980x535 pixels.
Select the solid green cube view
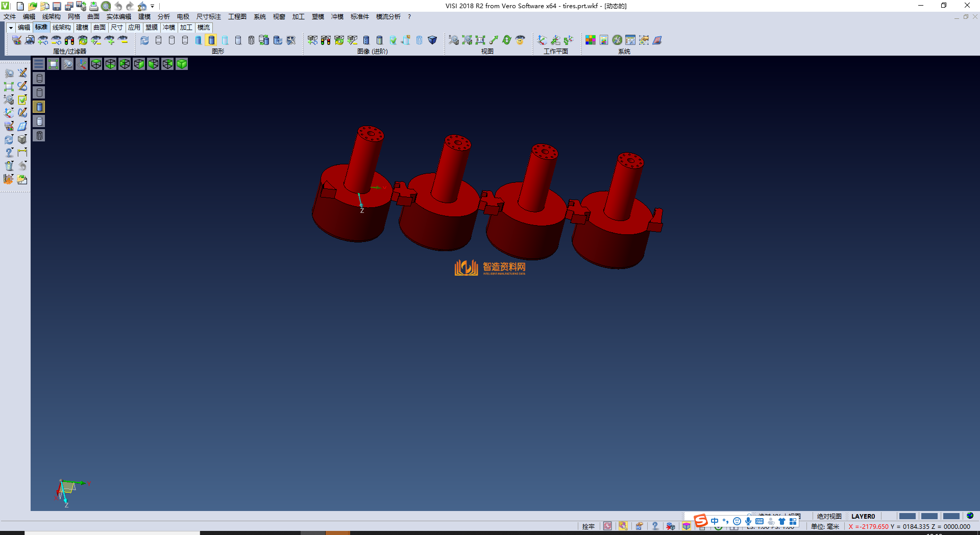click(182, 64)
